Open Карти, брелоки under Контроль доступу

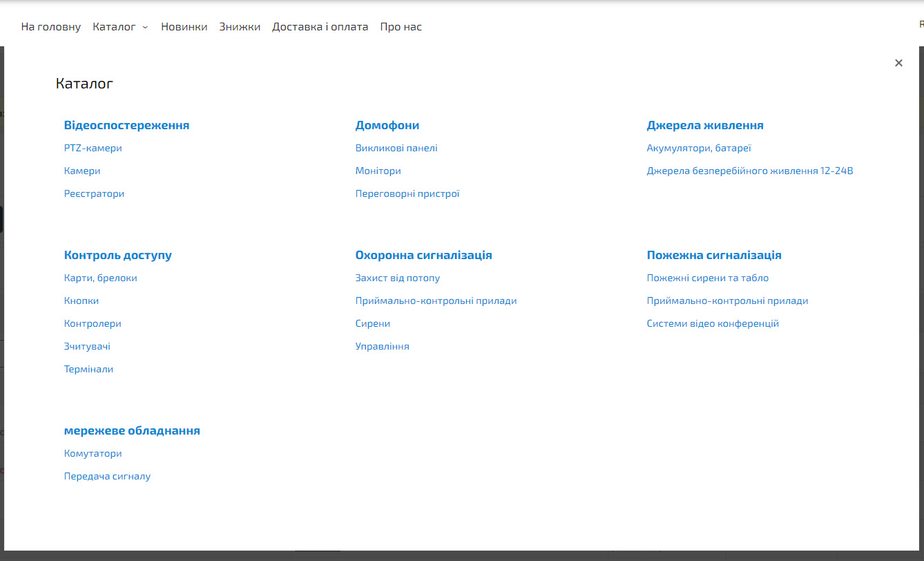100,278
